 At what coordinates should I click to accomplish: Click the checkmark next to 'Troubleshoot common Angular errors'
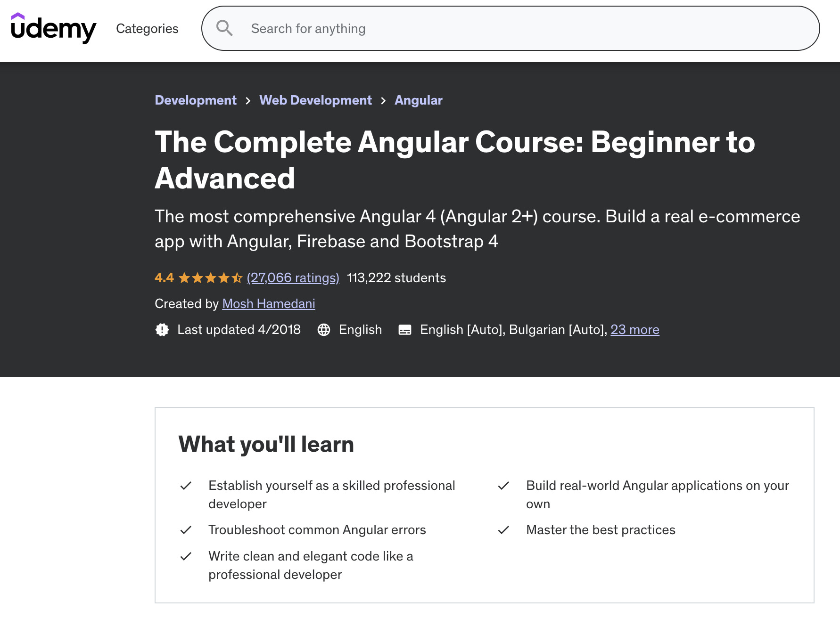(x=186, y=529)
